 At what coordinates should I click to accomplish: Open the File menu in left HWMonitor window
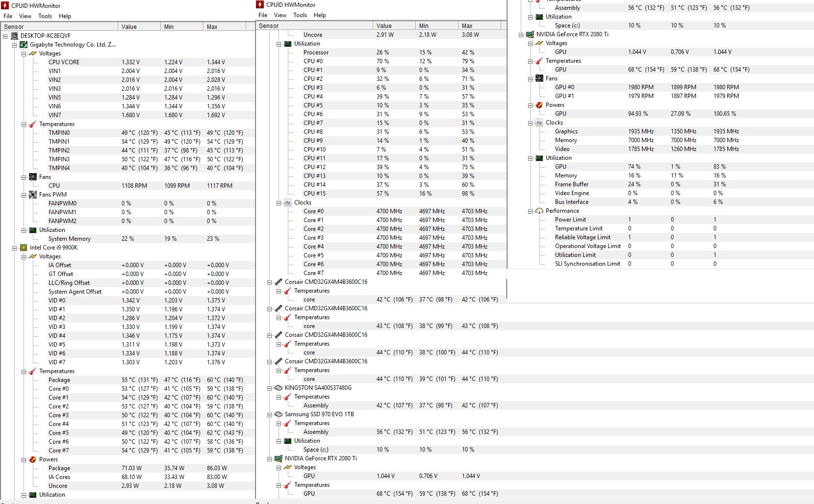click(8, 16)
